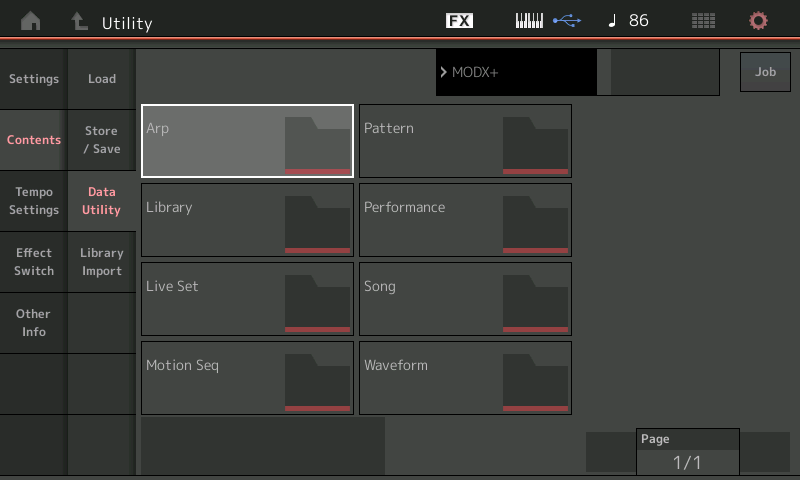Switch to the Settings tab

(34, 79)
